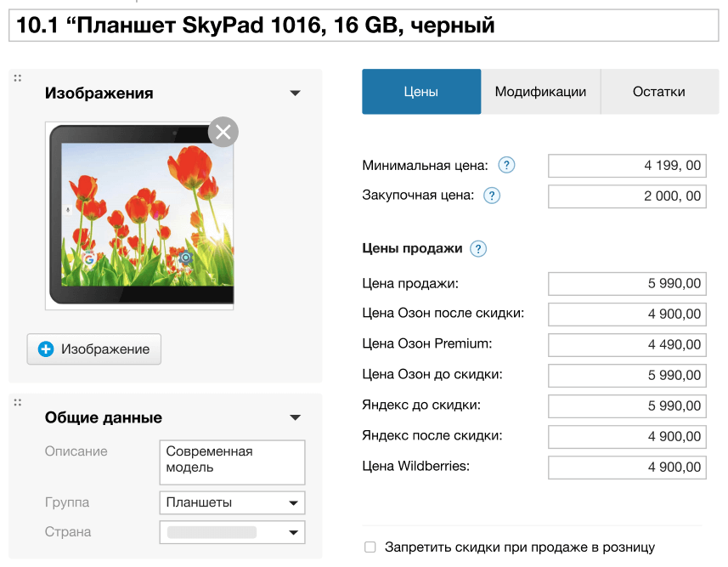Viewport: 728px width, 567px height.
Task: Click the Изображение add button
Action: [94, 349]
